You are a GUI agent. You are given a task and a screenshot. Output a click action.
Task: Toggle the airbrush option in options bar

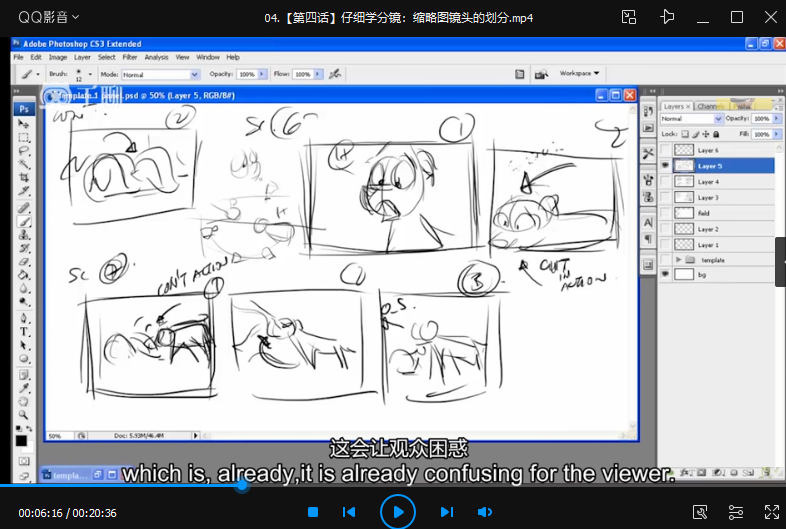(x=335, y=74)
